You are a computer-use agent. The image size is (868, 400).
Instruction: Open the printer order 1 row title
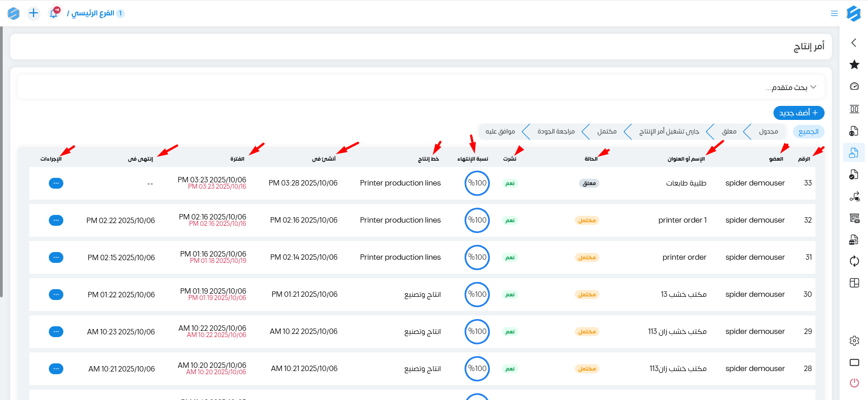point(682,220)
